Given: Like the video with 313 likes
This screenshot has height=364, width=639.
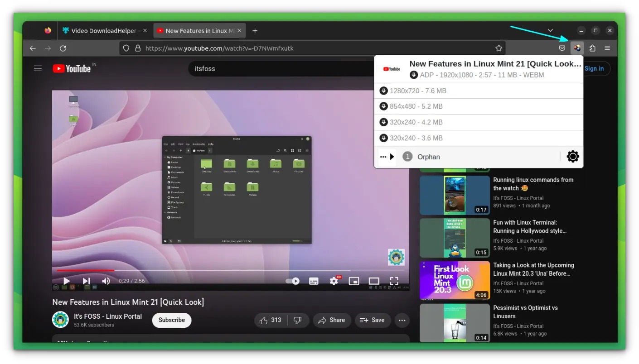Looking at the screenshot, I should point(271,320).
